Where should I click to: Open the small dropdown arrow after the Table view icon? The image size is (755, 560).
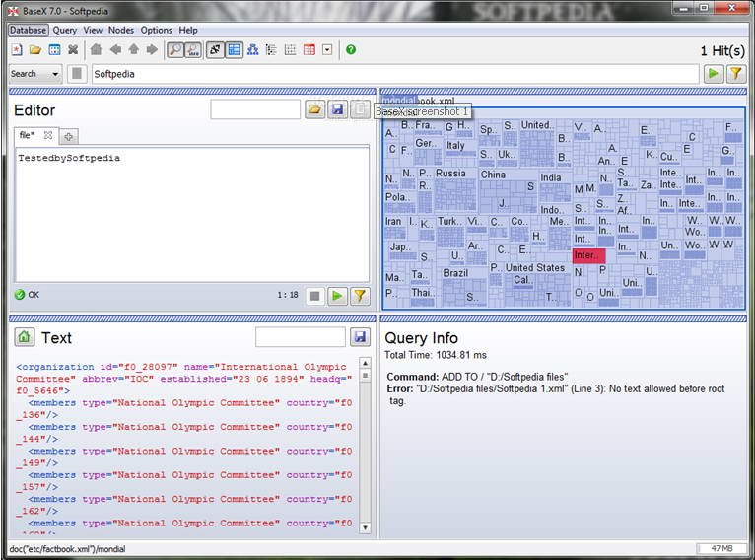coord(327,49)
